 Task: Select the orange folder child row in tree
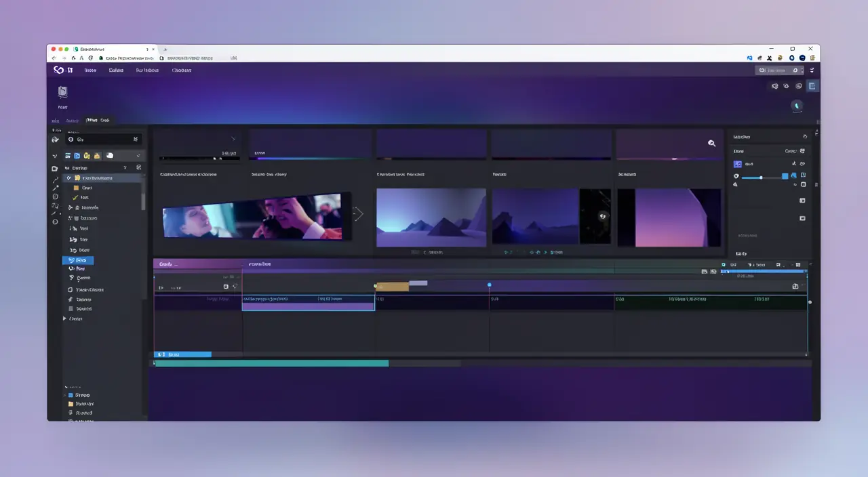(81, 188)
